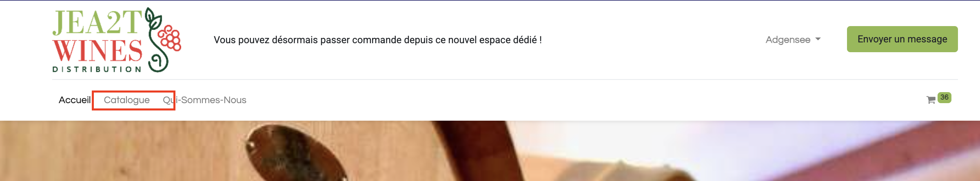Screen dimensions: 980x181
Task: Open the shopping cart icon
Action: coord(931,100)
